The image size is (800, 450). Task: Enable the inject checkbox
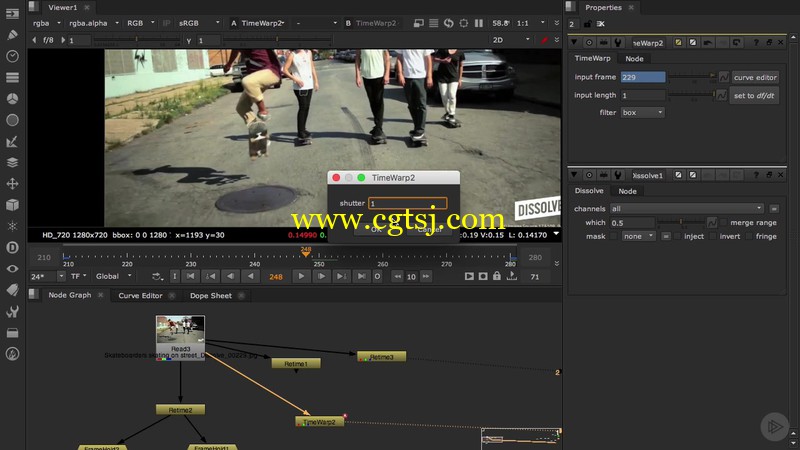coord(677,236)
